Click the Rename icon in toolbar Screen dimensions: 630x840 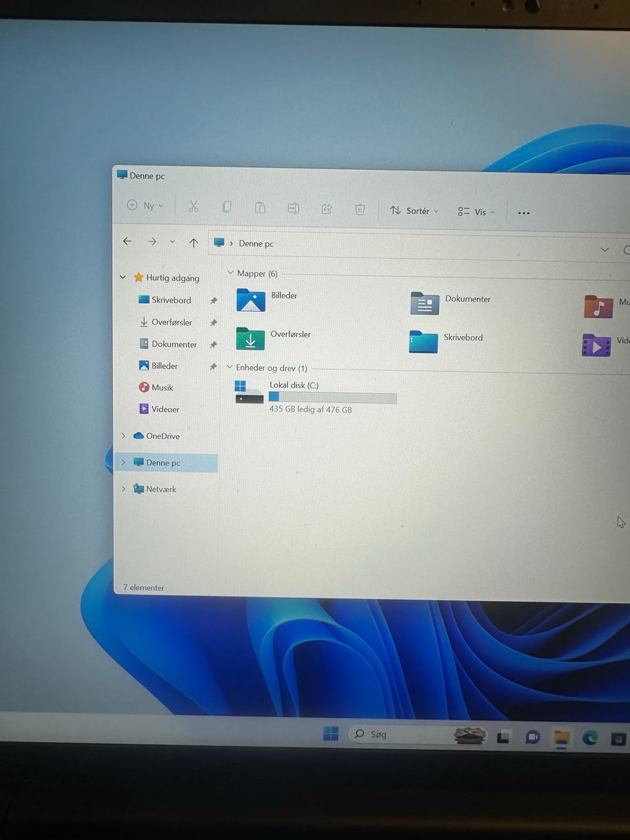pyautogui.click(x=293, y=208)
